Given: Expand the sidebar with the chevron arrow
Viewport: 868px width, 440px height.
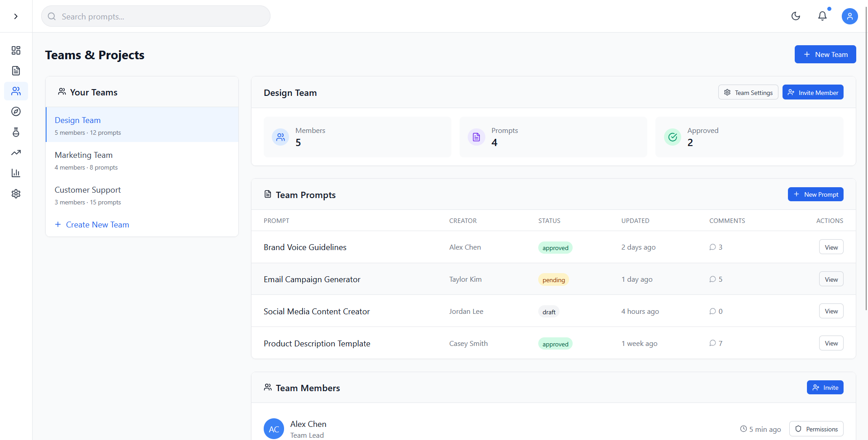Looking at the screenshot, I should pyautogui.click(x=16, y=16).
